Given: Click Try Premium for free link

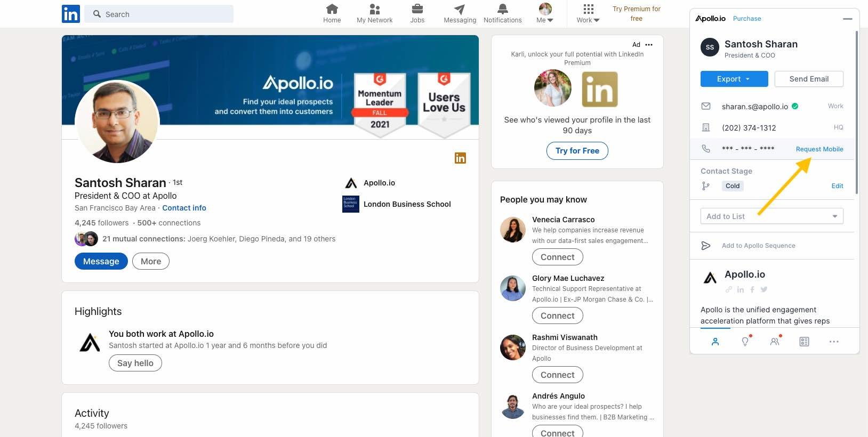Looking at the screenshot, I should pyautogui.click(x=636, y=14).
